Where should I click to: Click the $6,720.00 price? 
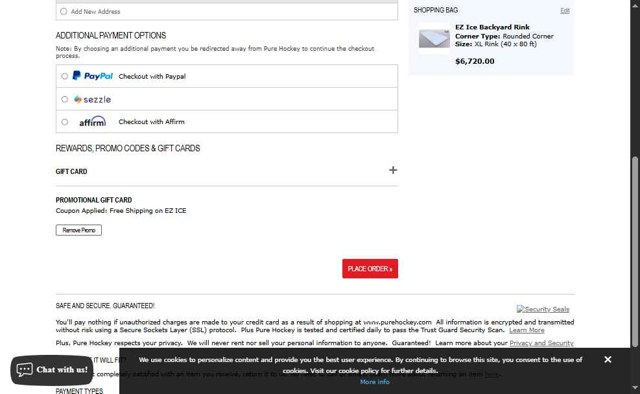click(475, 61)
